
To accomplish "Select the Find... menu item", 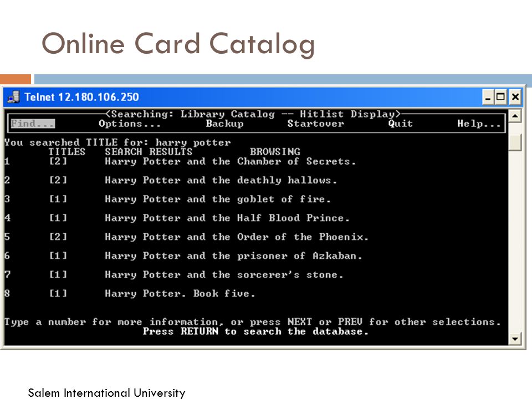I will [33, 124].
